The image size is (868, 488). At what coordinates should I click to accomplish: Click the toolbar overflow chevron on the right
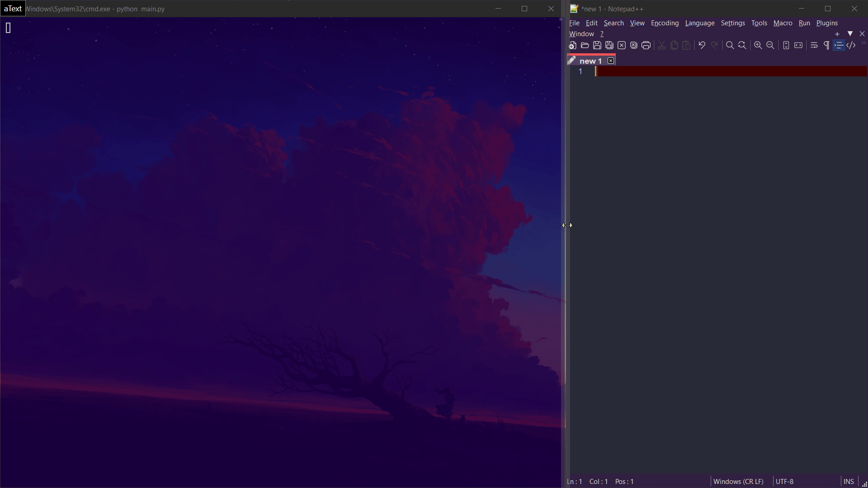(x=864, y=43)
